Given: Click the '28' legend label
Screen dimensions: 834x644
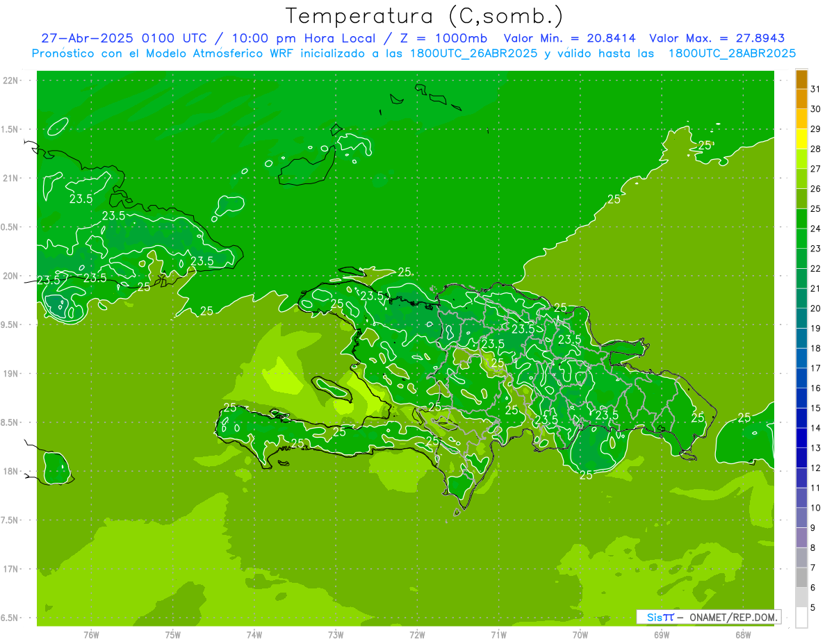Looking at the screenshot, I should click(816, 149).
